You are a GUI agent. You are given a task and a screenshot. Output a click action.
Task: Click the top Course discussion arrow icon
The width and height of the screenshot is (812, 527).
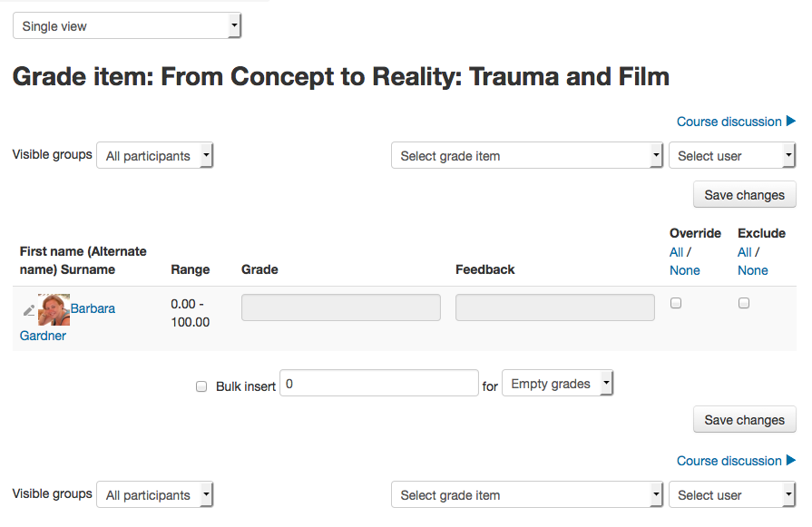(791, 122)
